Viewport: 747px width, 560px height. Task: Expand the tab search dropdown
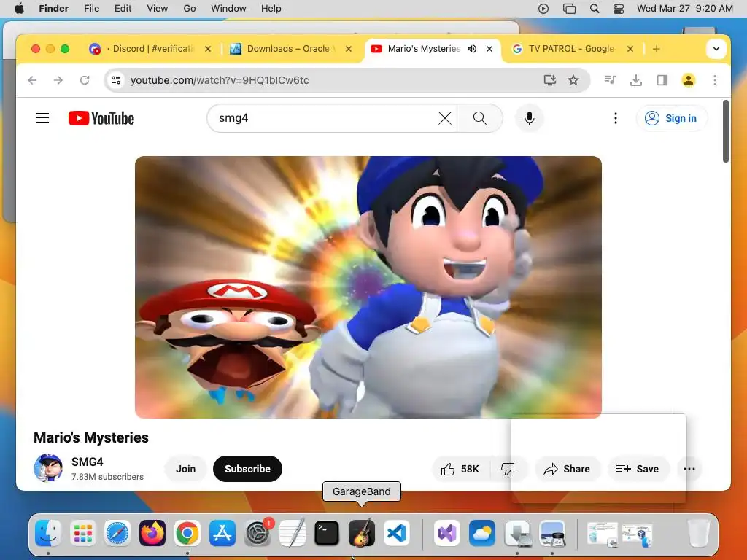point(716,49)
